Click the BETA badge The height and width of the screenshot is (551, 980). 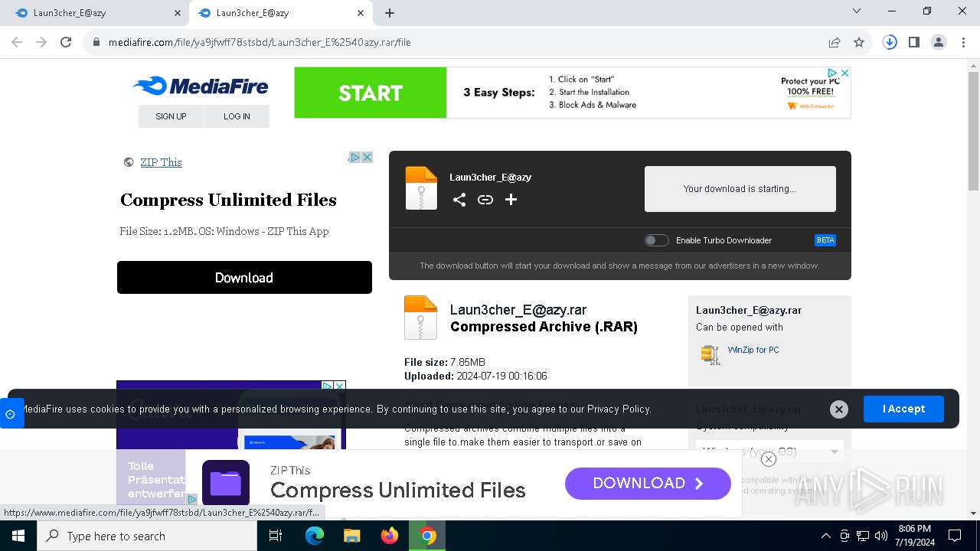click(x=825, y=240)
